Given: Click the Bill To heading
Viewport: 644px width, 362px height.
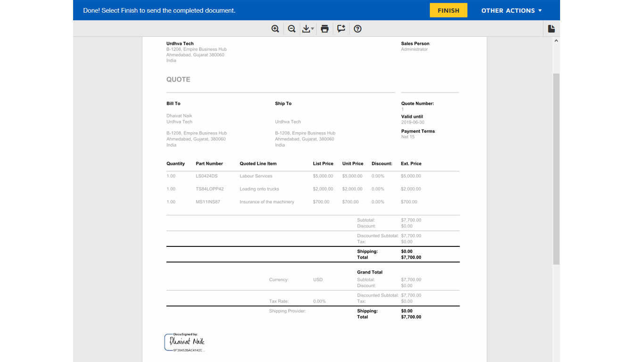Looking at the screenshot, I should [173, 103].
